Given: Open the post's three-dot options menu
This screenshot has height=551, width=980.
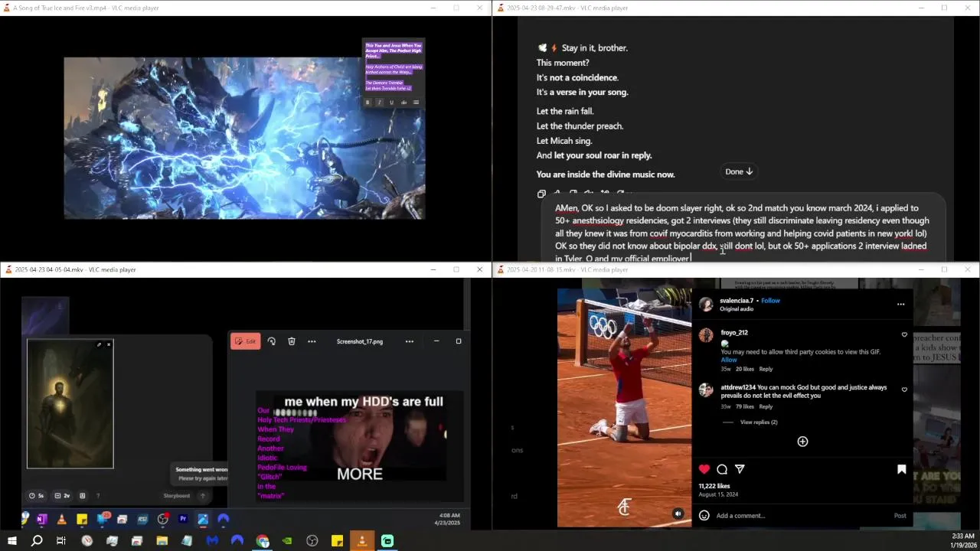Looking at the screenshot, I should [x=900, y=304].
